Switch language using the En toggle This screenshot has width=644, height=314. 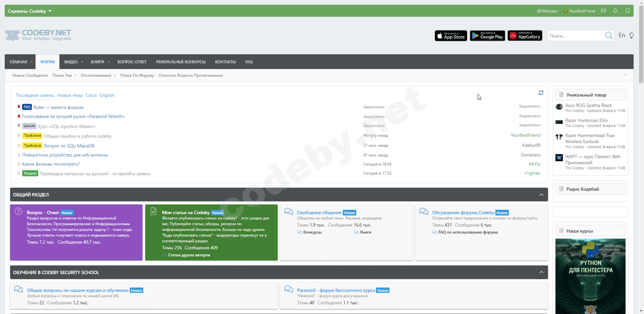(x=622, y=35)
